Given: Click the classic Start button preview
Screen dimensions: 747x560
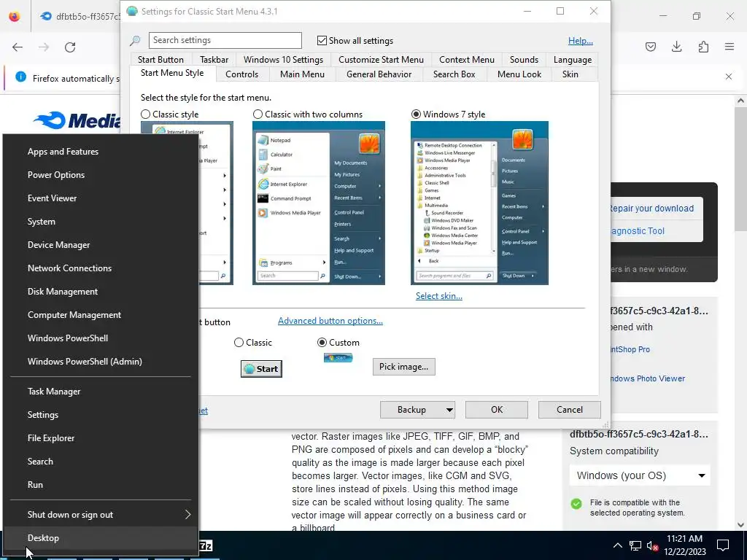Looking at the screenshot, I should (x=262, y=369).
